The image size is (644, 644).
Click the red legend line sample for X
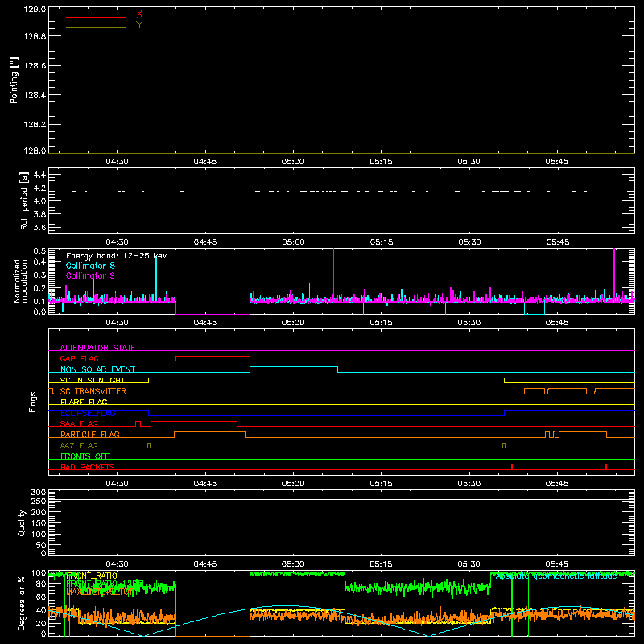(x=96, y=17)
